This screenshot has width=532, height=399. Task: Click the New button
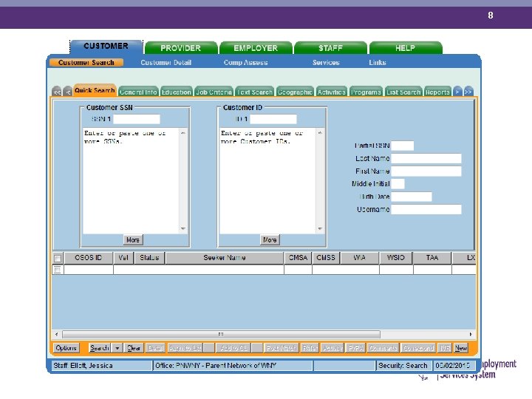(461, 348)
